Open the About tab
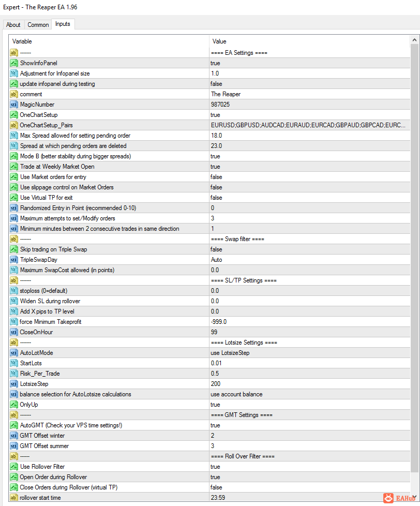420x506 pixels. (x=13, y=25)
